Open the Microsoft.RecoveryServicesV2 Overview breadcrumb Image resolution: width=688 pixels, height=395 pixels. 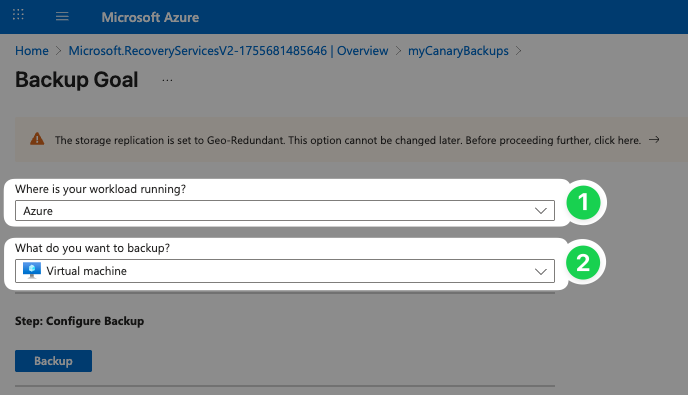[x=228, y=51]
